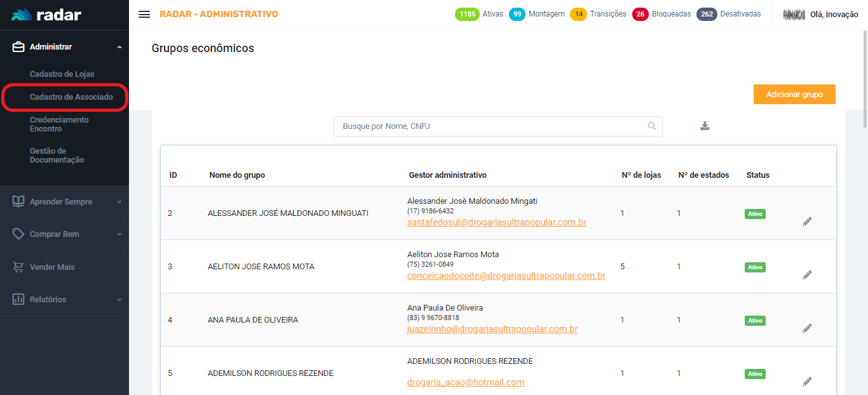Viewport: 868px width, 395px height.
Task: Click the Adicionar grupo button
Action: coord(794,95)
